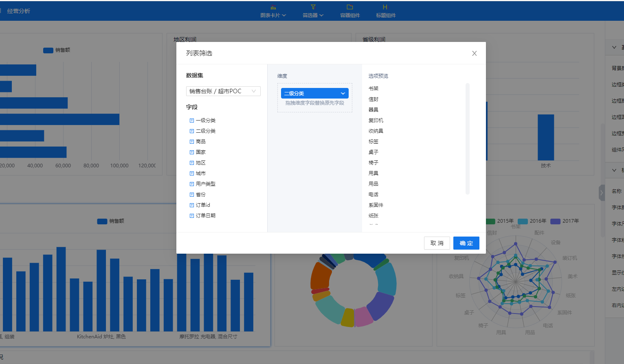
Task: Select the 国家 field icon
Action: click(192, 152)
